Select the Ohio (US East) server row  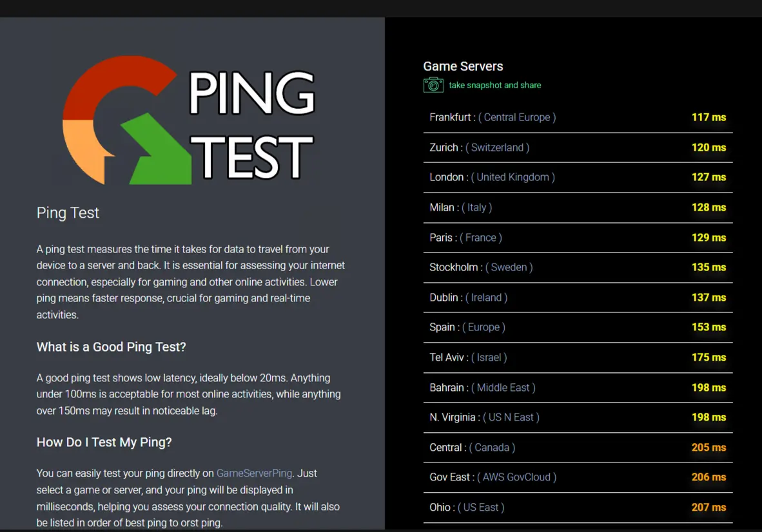(578, 508)
